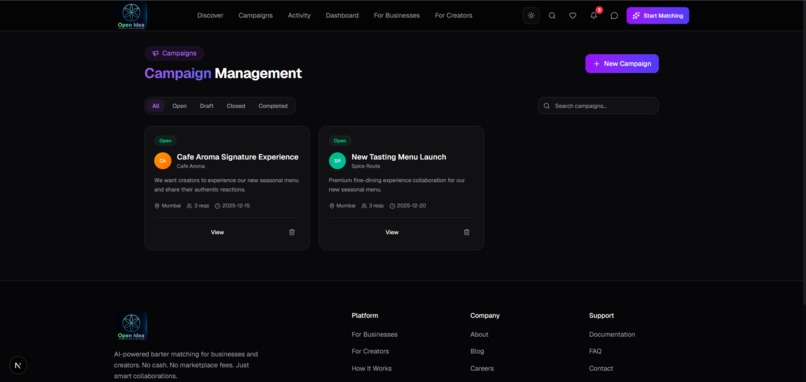Open New Tasting Menu Launch title
The height and width of the screenshot is (382, 806).
tap(399, 157)
